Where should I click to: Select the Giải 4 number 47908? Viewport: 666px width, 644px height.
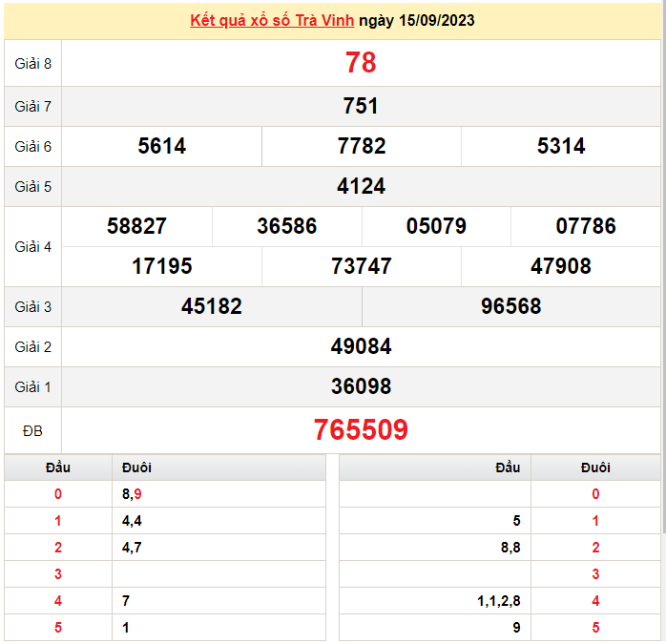pyautogui.click(x=561, y=266)
